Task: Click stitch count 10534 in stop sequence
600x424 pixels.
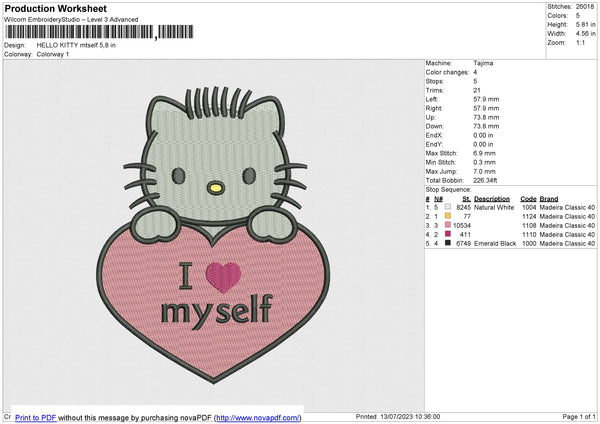Action: coord(462,225)
